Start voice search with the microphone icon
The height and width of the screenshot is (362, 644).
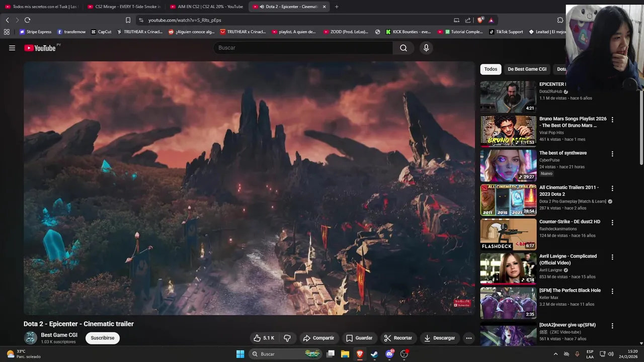pos(426,48)
